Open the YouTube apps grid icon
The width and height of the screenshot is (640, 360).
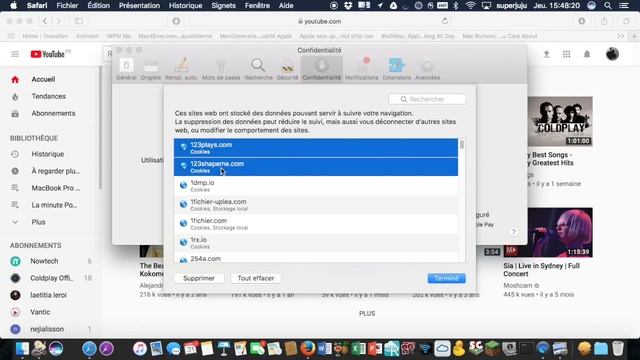567,54
